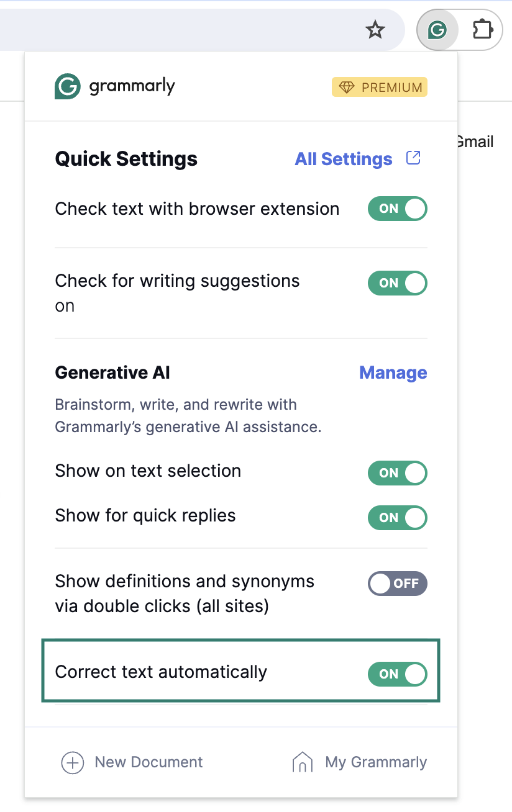Click the external-link icon beside All Settings
Viewport: 512px width, 812px height.
[413, 158]
